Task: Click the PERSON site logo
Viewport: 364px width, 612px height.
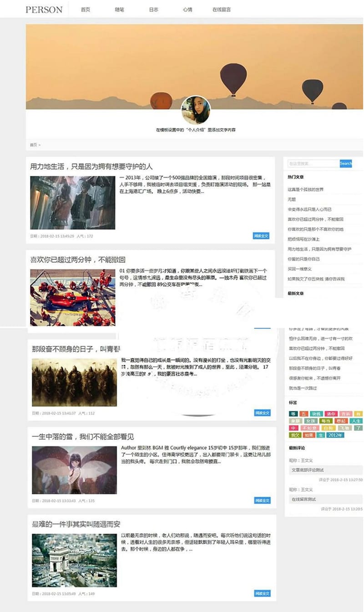Action: point(43,9)
